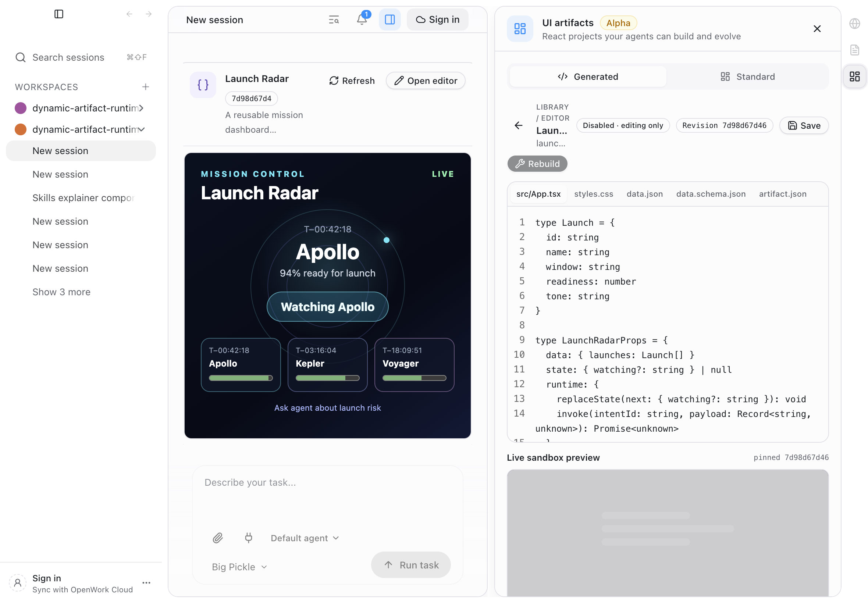Open the document icon in right rail
The height and width of the screenshot is (603, 868).
[854, 50]
